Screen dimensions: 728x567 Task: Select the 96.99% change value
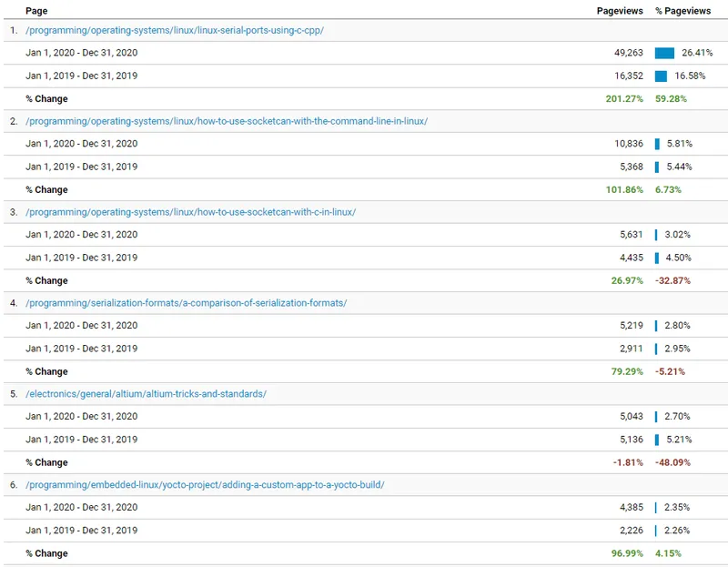(629, 553)
